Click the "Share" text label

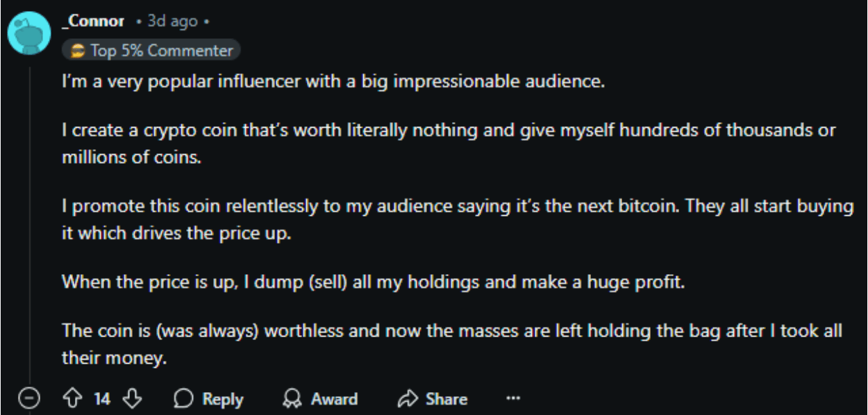[446, 399]
